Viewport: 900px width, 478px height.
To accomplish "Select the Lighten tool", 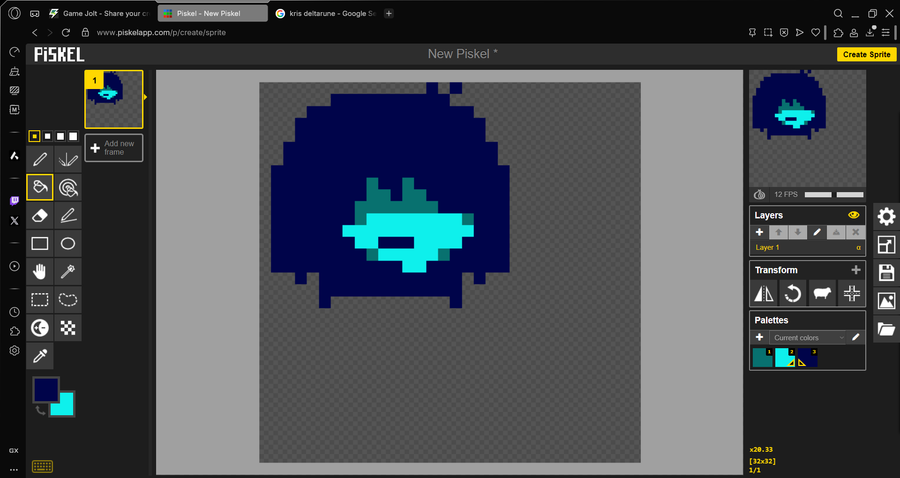I will [40, 328].
